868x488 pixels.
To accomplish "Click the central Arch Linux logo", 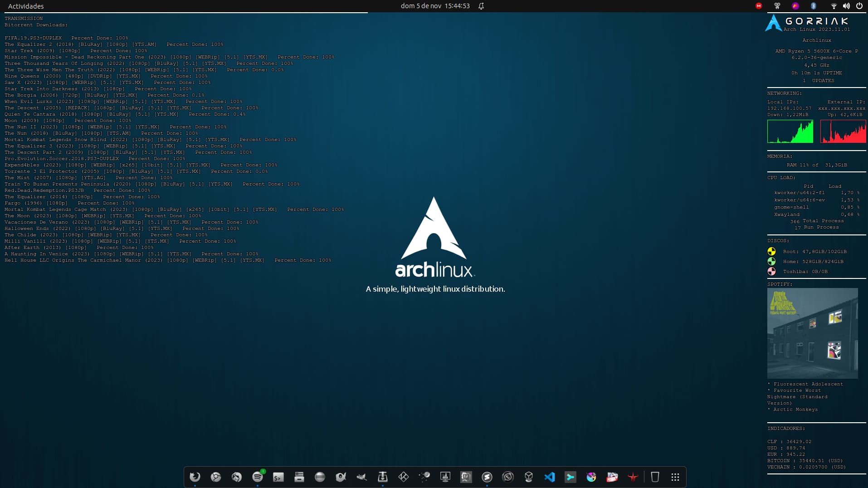I will click(434, 236).
